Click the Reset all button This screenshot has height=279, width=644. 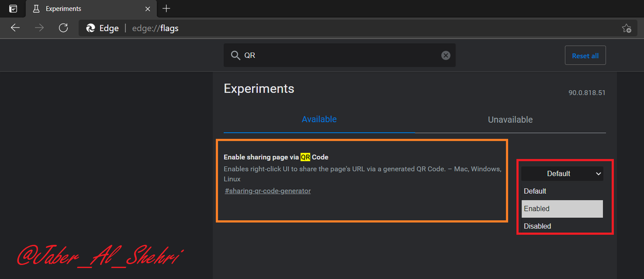coord(585,55)
